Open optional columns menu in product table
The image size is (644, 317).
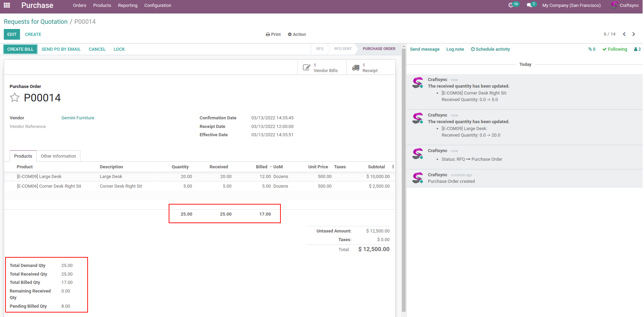pyautogui.click(x=393, y=167)
